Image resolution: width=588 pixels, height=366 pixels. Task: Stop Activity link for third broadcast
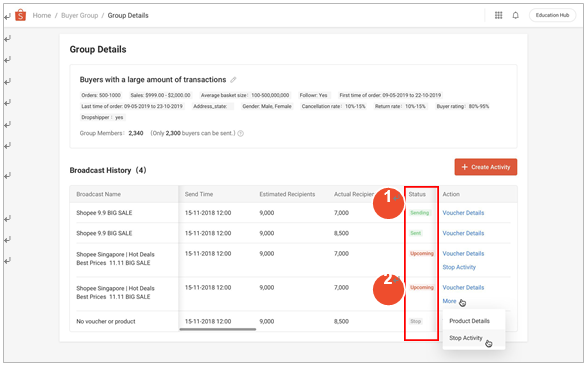tap(459, 267)
